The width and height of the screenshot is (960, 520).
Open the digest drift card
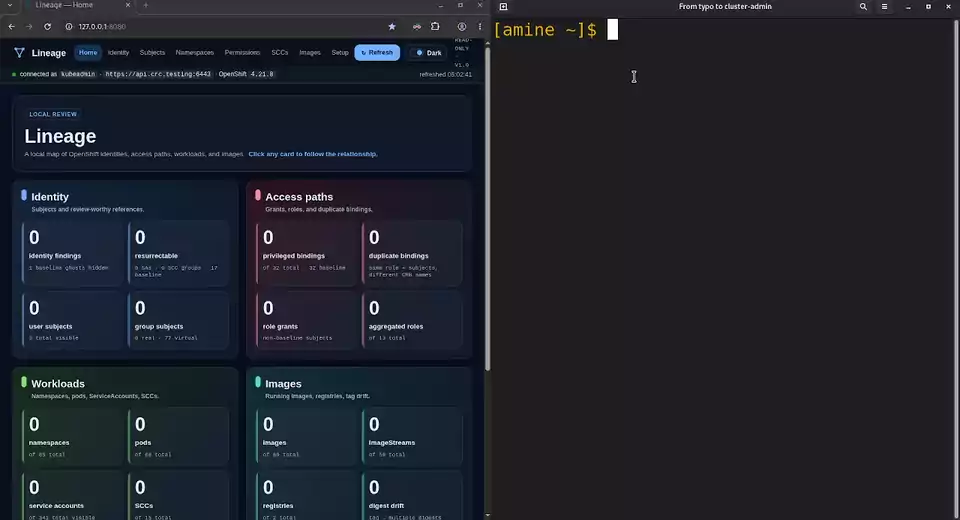pos(413,496)
